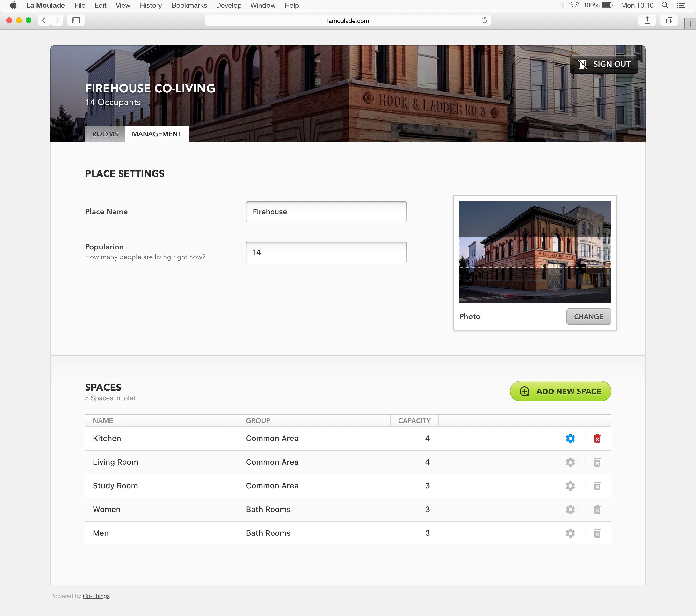The image size is (696, 616).
Task: Delete the Kitchen space via trash icon
Action: 597,439
